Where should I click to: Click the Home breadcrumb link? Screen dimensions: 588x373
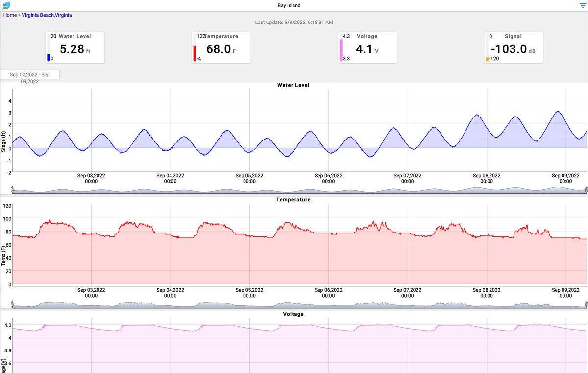pos(9,15)
